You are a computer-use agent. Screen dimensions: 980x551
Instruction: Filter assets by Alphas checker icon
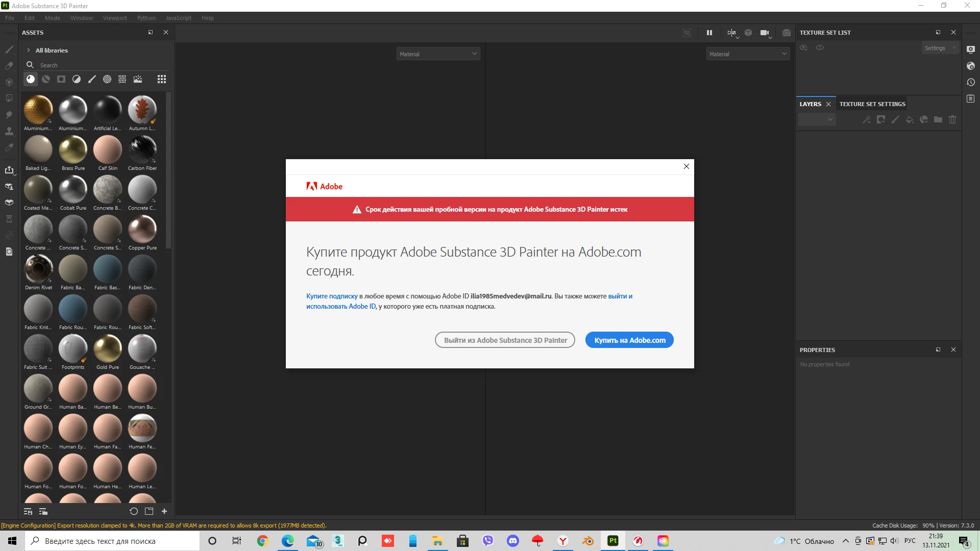click(107, 79)
